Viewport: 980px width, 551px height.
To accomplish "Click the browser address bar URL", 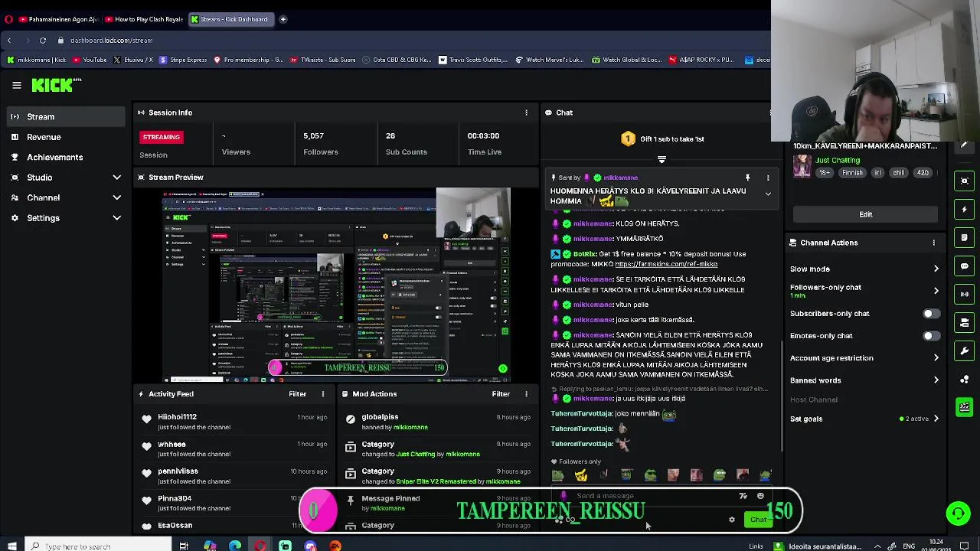I will pos(111,40).
